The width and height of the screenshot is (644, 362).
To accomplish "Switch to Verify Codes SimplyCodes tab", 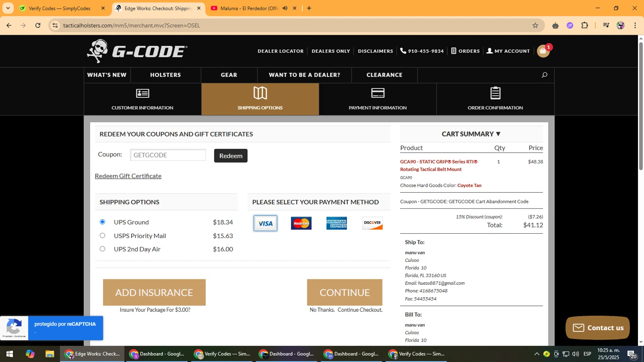I will click(x=60, y=8).
